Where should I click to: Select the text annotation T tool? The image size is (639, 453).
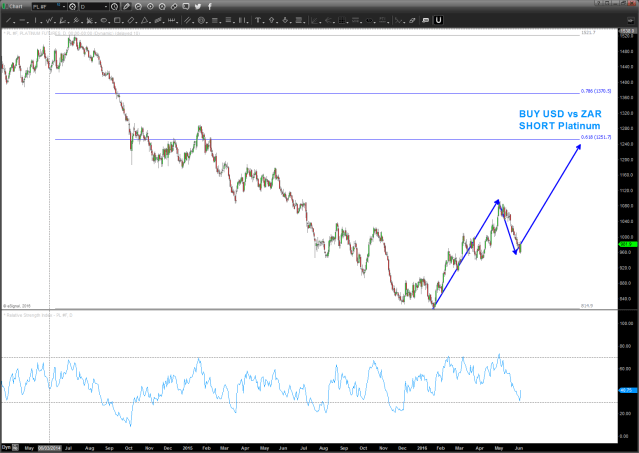click(257, 21)
